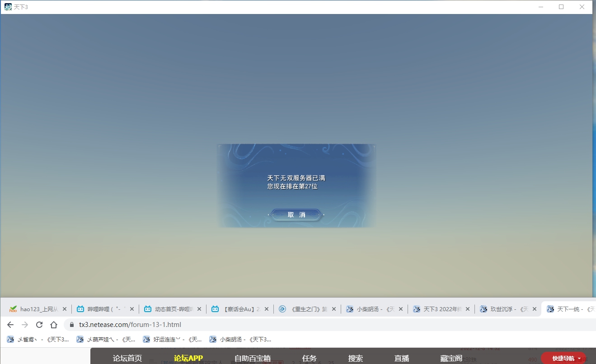
Task: Open the 乄雀鸢丶 bookmark
Action: point(38,339)
